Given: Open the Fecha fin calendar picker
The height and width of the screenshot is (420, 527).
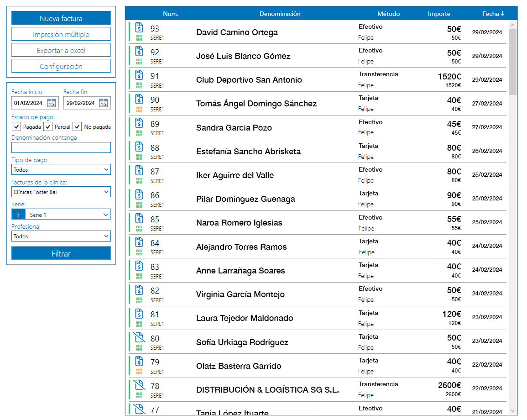Looking at the screenshot, I should pos(104,103).
